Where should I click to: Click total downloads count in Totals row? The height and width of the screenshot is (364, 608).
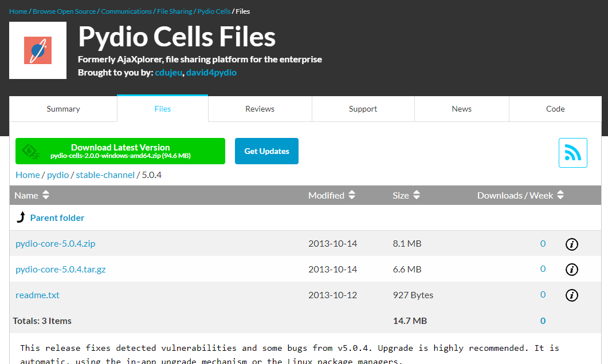pos(543,321)
